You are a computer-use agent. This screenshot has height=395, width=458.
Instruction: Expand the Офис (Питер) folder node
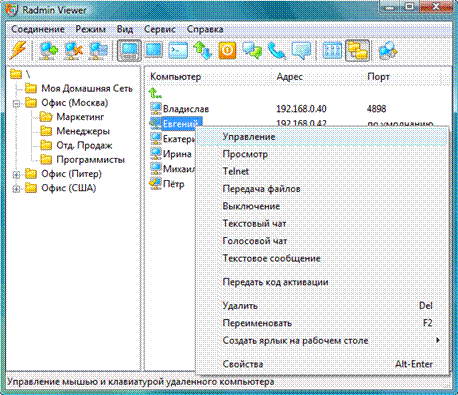click(x=16, y=175)
